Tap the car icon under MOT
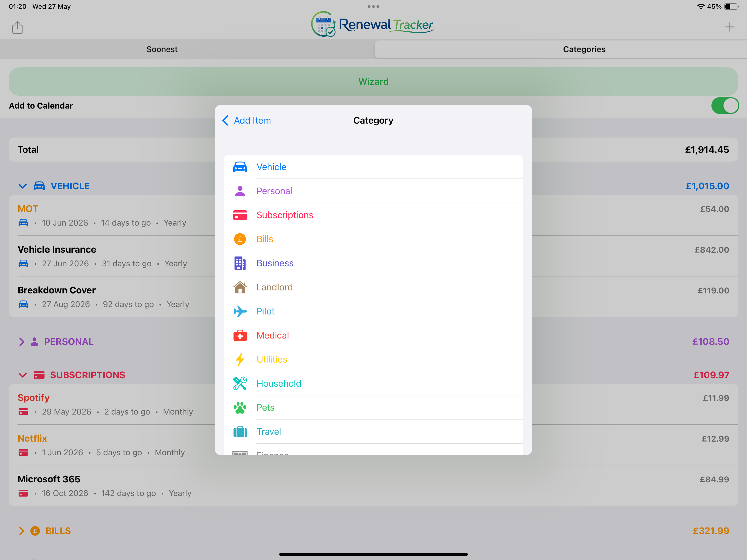Screen dimensions: 747x560 point(23,223)
